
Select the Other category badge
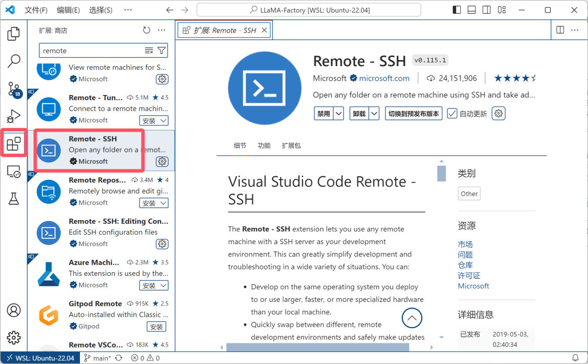tap(469, 194)
